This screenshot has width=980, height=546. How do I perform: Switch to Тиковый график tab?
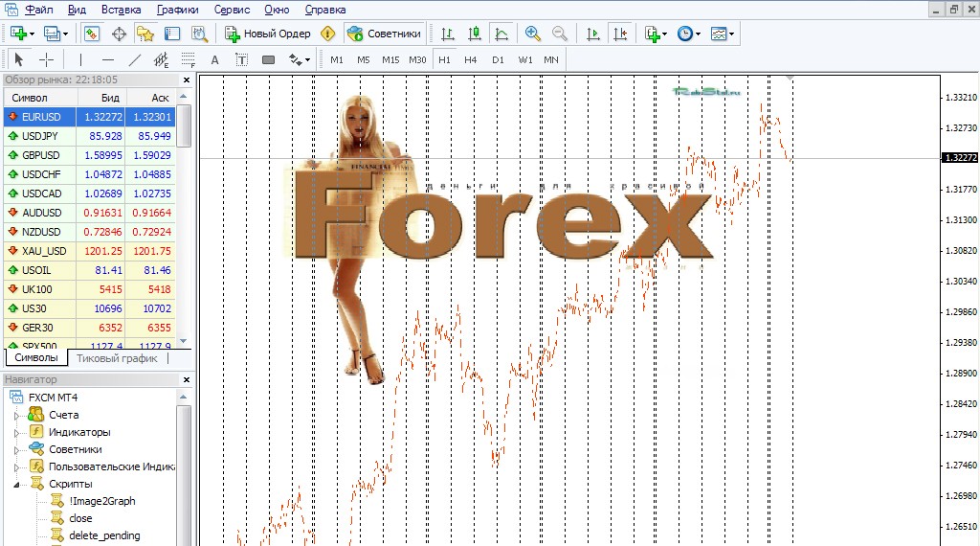click(117, 358)
